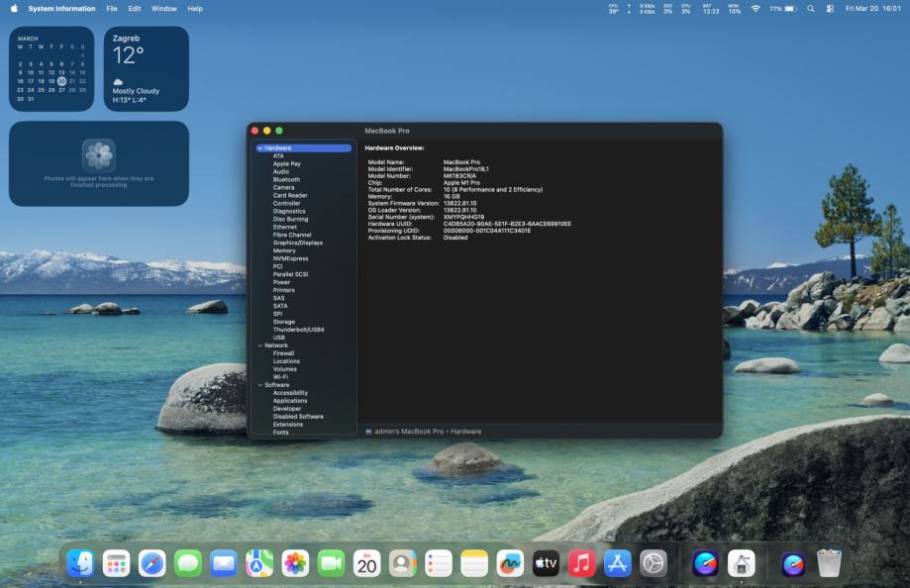Open Spotlight search magnifier icon
The width and height of the screenshot is (910, 588).
click(810, 8)
